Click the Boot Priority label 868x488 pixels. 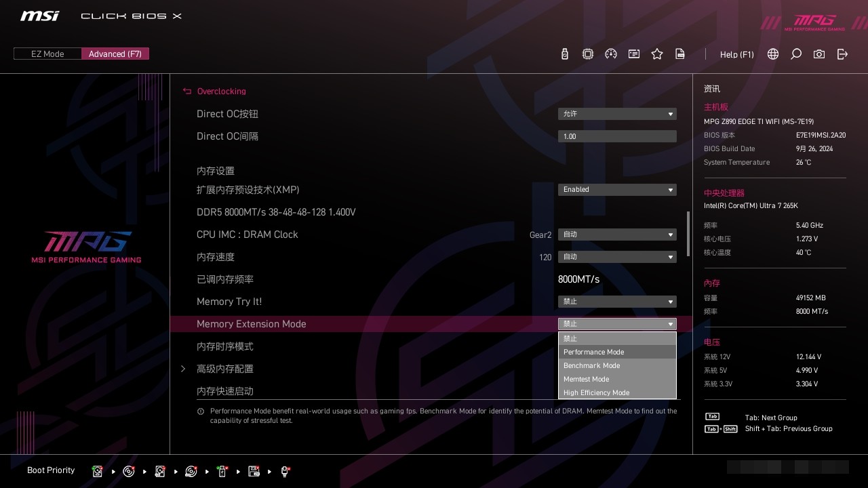point(51,470)
